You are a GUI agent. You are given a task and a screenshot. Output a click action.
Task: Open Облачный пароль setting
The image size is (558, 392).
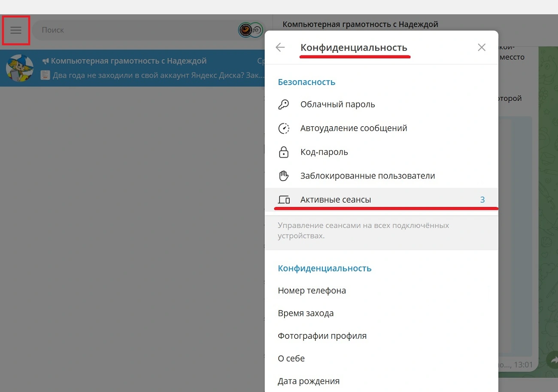pyautogui.click(x=381, y=104)
